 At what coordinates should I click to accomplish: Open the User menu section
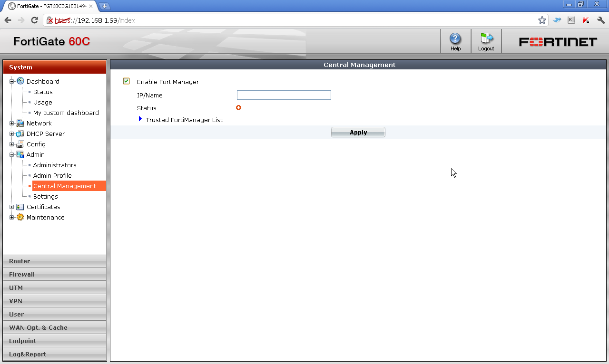tap(55, 314)
